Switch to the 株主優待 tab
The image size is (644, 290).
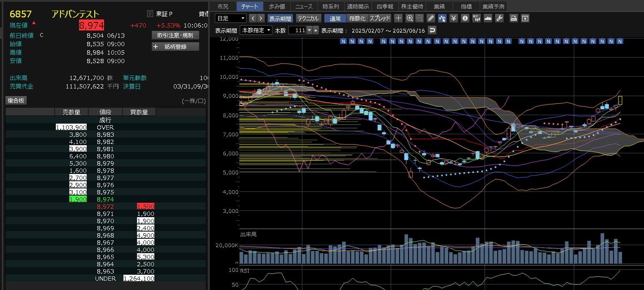click(x=412, y=6)
